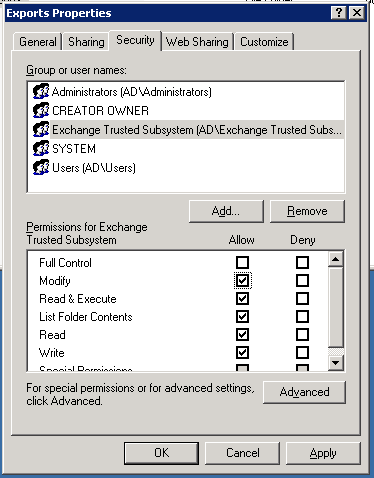This screenshot has height=478, width=374.
Task: Check Deny for Full Control
Action: (x=302, y=263)
